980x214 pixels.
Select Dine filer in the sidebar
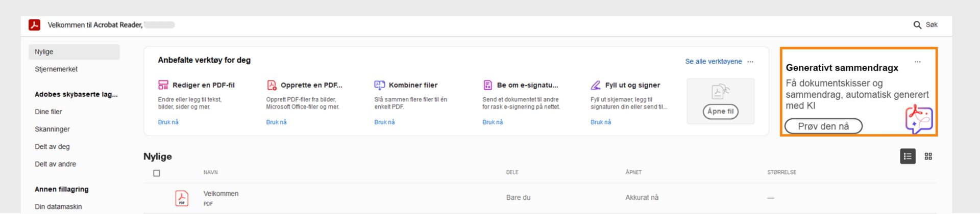[x=48, y=112]
